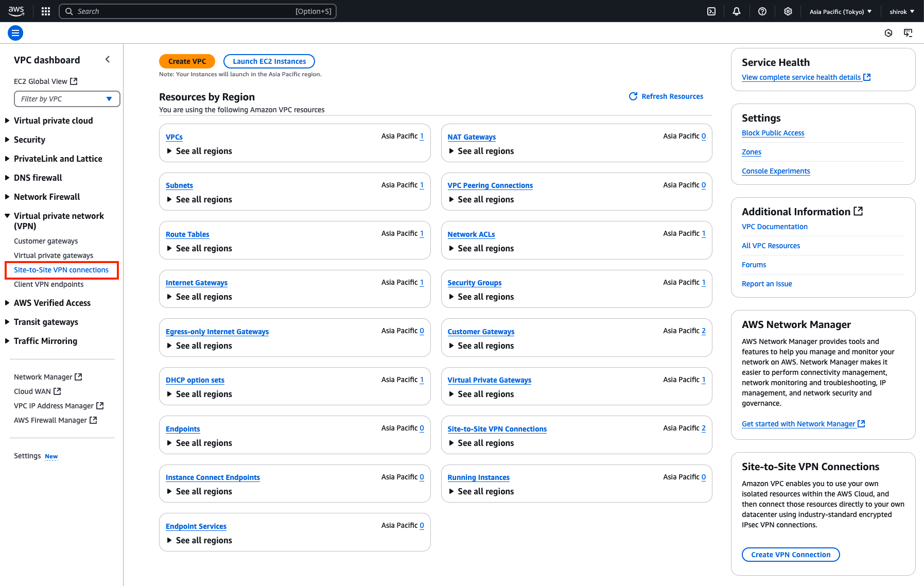Open the Report an Issue link
This screenshot has height=586, width=924.
pos(767,284)
